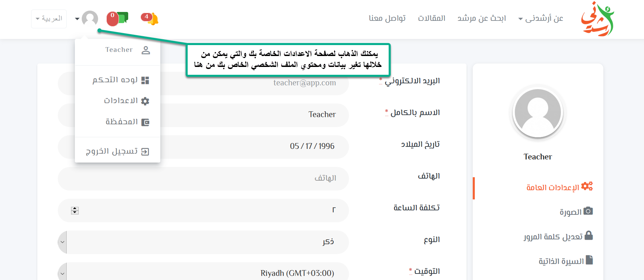Click تسجيل الخروج to log out
The height and width of the screenshot is (280, 644).
tap(117, 151)
